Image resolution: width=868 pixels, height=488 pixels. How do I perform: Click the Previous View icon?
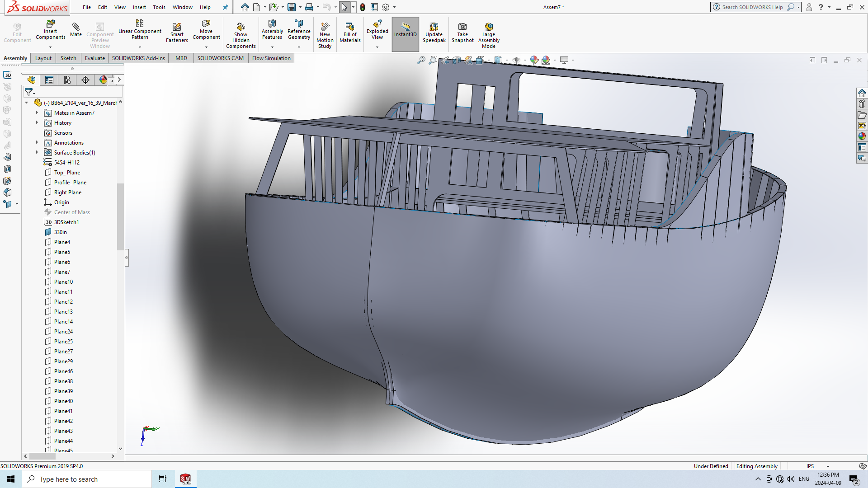click(445, 60)
